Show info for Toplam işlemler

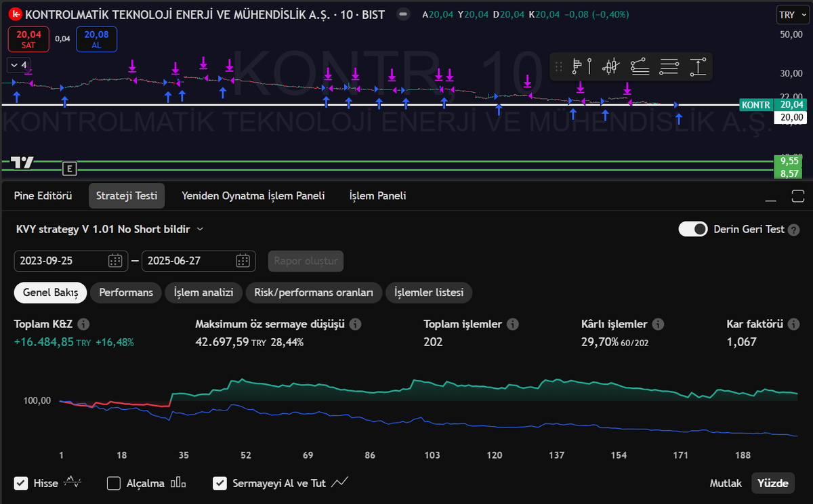point(513,324)
